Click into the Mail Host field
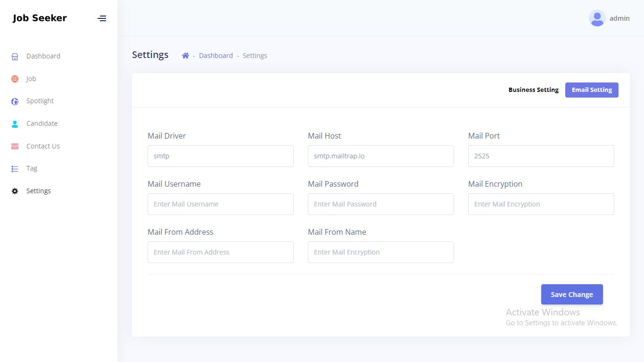 coord(381,156)
